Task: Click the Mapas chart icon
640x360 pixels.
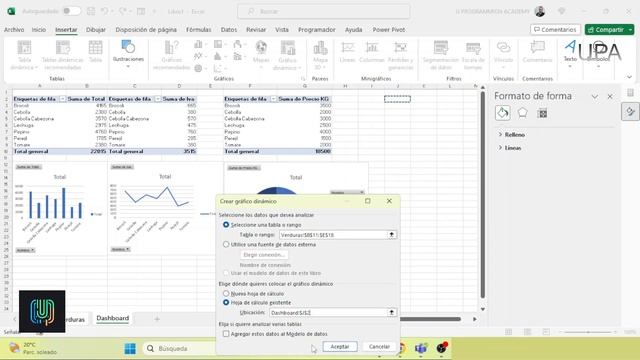Action: pyautogui.click(x=261, y=52)
